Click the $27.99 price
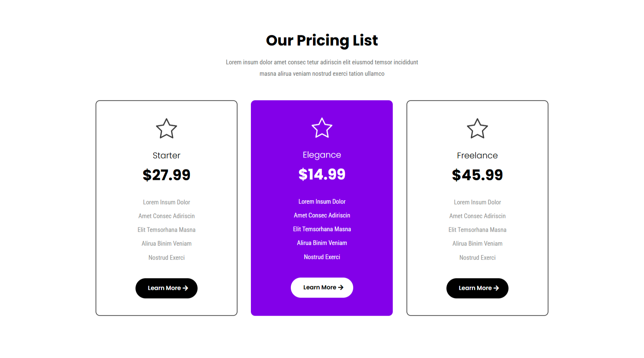The height and width of the screenshot is (358, 644). click(166, 175)
